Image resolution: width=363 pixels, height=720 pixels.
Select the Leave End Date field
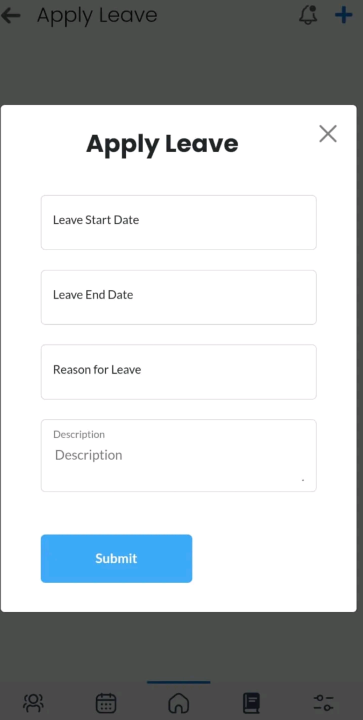click(x=179, y=298)
